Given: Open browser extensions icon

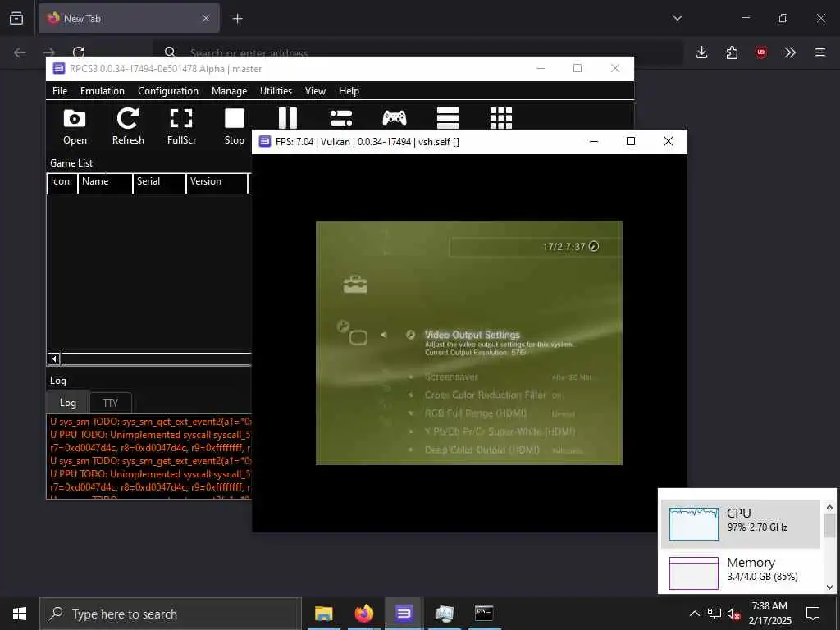Looking at the screenshot, I should coord(732,52).
